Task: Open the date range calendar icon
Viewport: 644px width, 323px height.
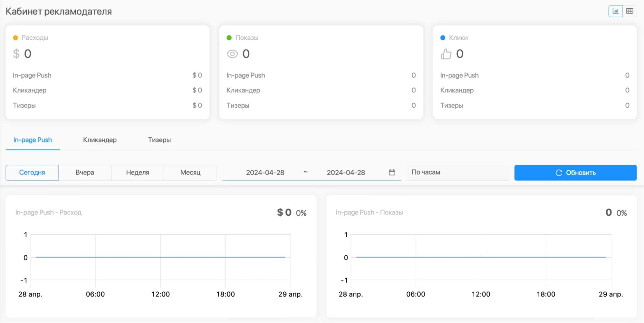Action: tap(392, 172)
